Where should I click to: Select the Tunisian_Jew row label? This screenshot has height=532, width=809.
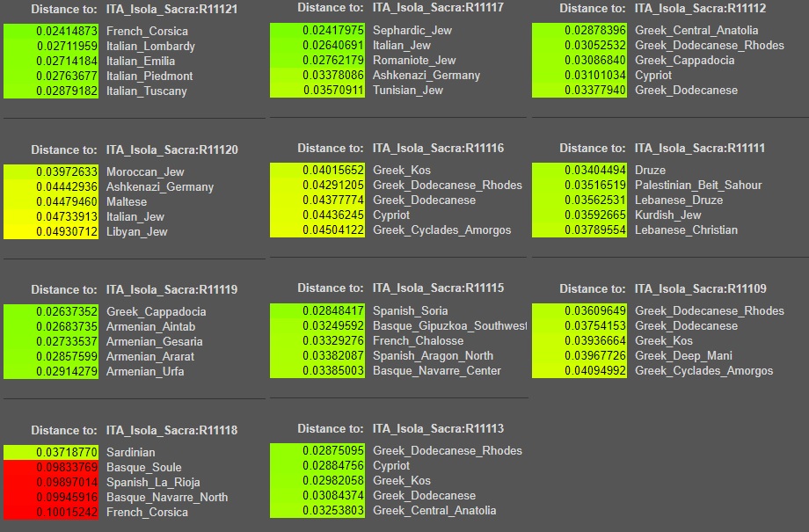pos(408,91)
